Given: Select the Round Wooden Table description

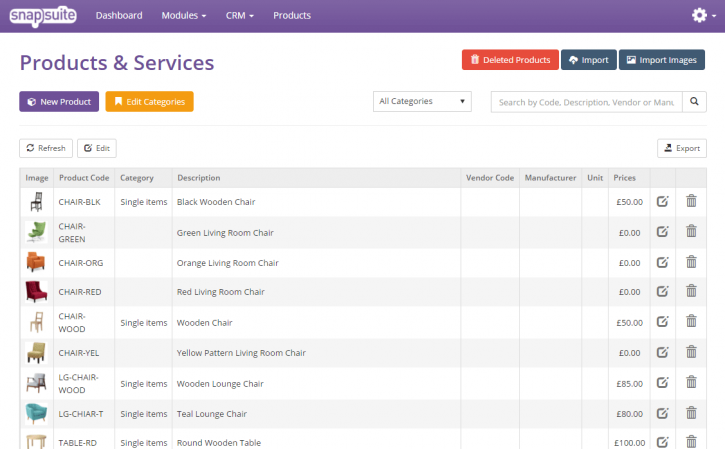Looking at the screenshot, I should point(219,443).
